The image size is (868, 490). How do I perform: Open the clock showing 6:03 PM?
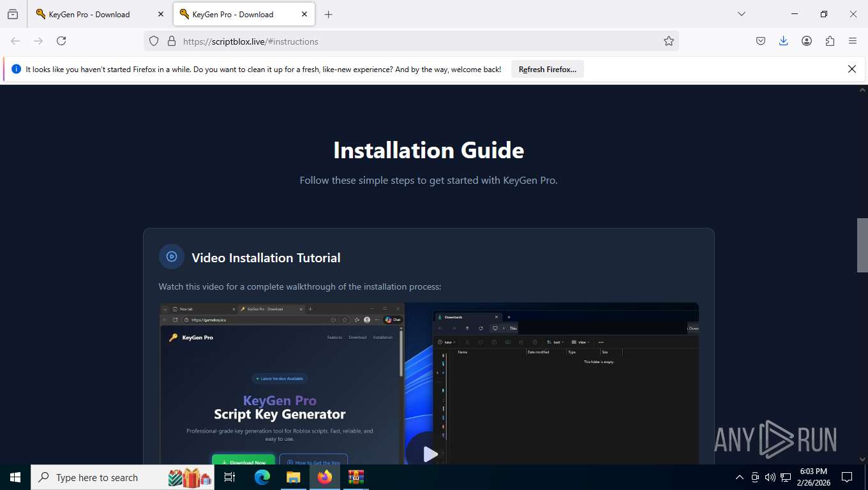(x=812, y=477)
